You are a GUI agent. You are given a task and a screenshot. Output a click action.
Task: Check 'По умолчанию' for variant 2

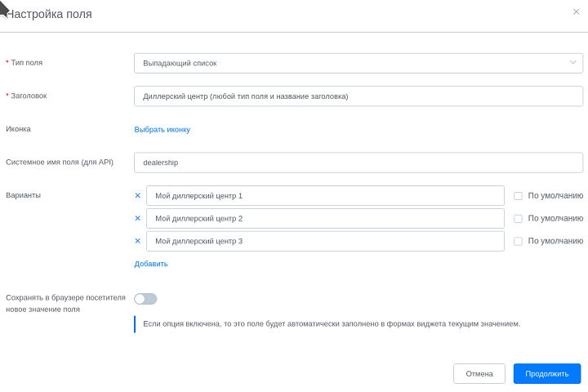[x=518, y=219]
